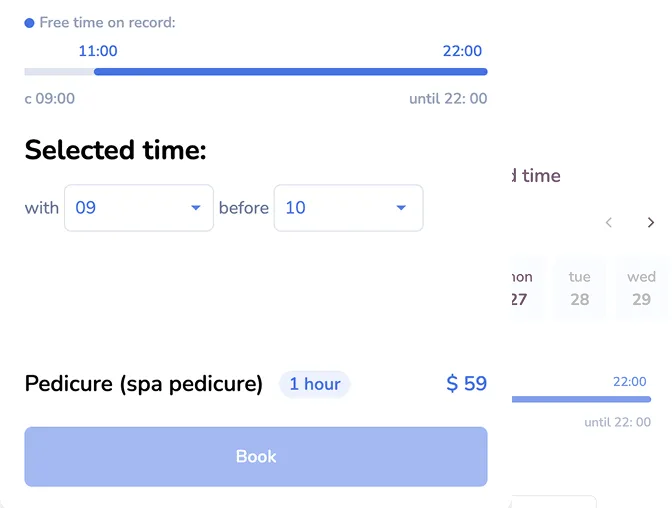
Task: Click the 11:00 free time start label
Action: (98, 51)
